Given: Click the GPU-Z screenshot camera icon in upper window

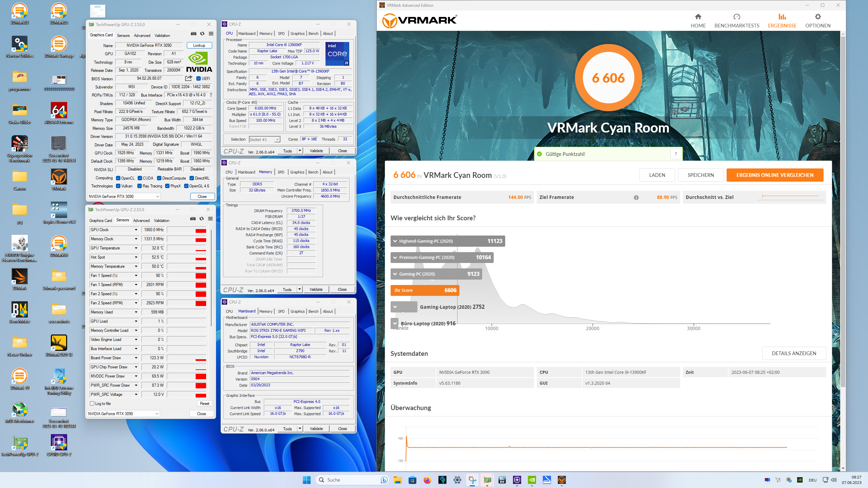Looking at the screenshot, I should coord(193,34).
